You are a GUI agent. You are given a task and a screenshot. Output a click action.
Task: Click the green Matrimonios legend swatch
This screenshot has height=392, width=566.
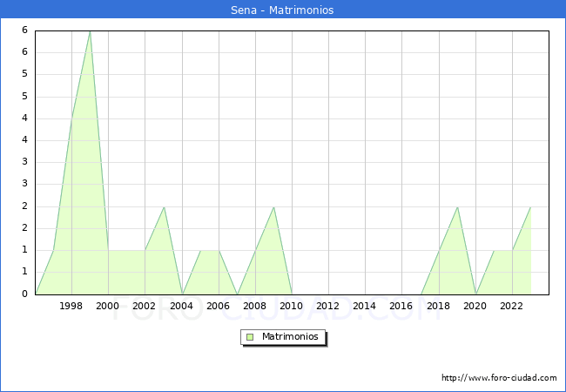(250, 337)
